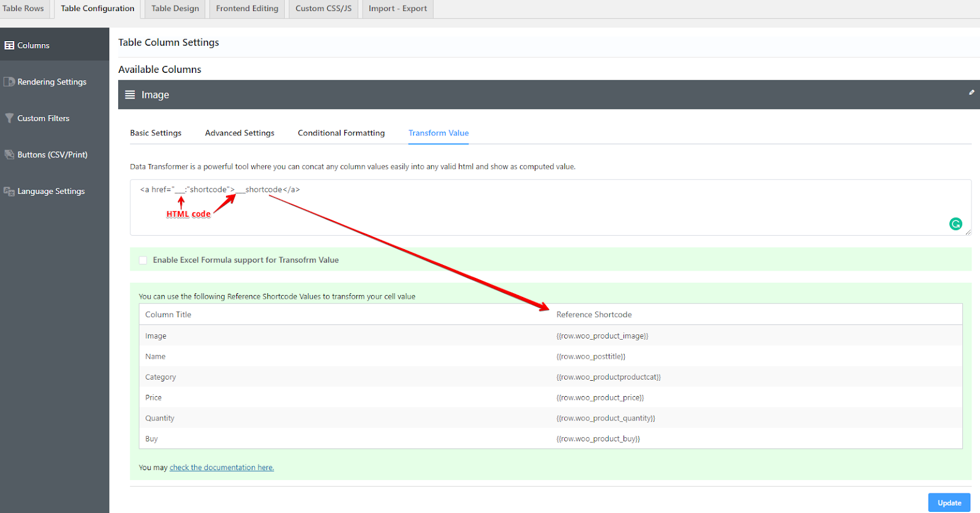Open the Basic Settings tab
This screenshot has height=513, width=980.
[156, 133]
